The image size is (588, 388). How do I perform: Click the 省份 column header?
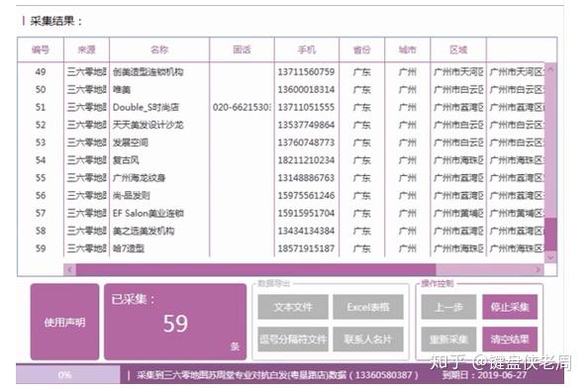(x=362, y=49)
